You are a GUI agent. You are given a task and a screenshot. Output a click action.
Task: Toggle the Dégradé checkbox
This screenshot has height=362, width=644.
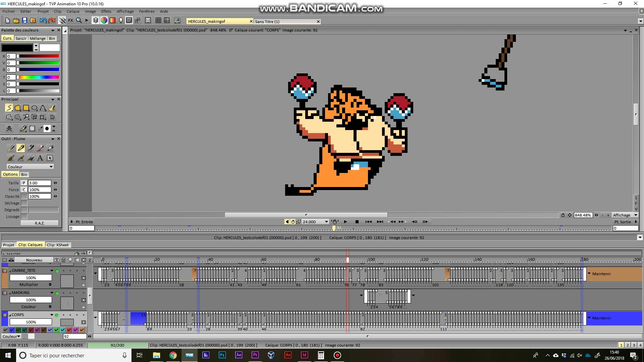click(24, 210)
